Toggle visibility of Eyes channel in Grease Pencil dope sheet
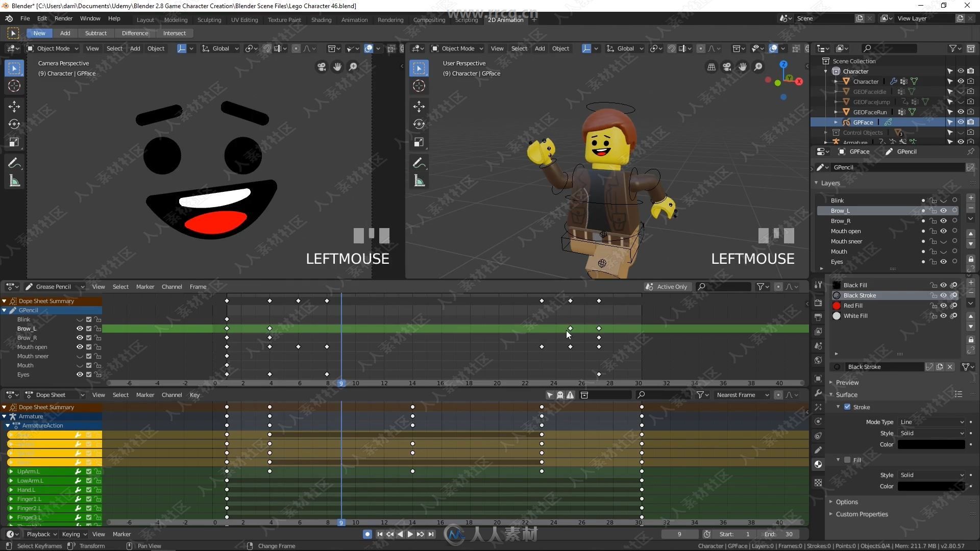The width and height of the screenshot is (980, 551). coord(80,374)
